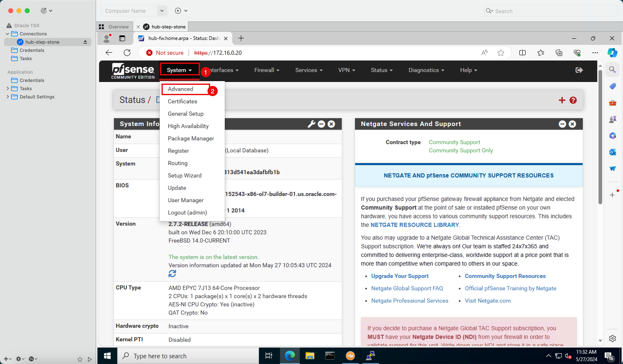Minimize the System Information widget
This screenshot has width=623, height=364.
coord(321,124)
